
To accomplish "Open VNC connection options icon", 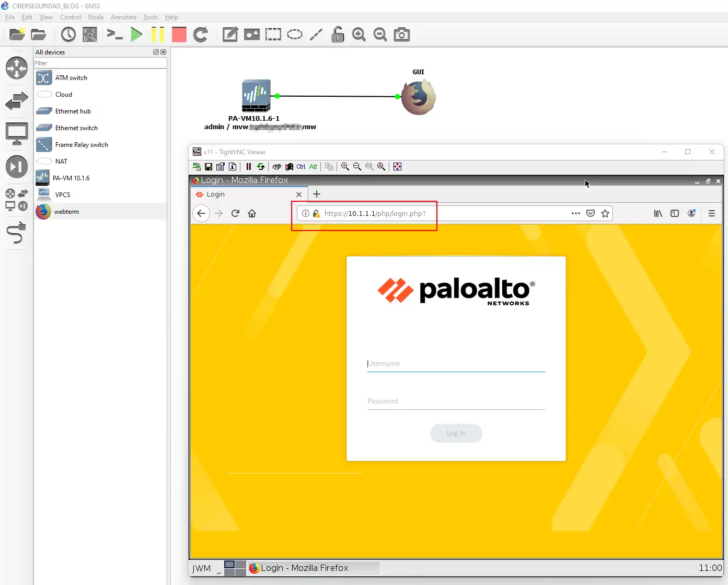I will (x=221, y=167).
